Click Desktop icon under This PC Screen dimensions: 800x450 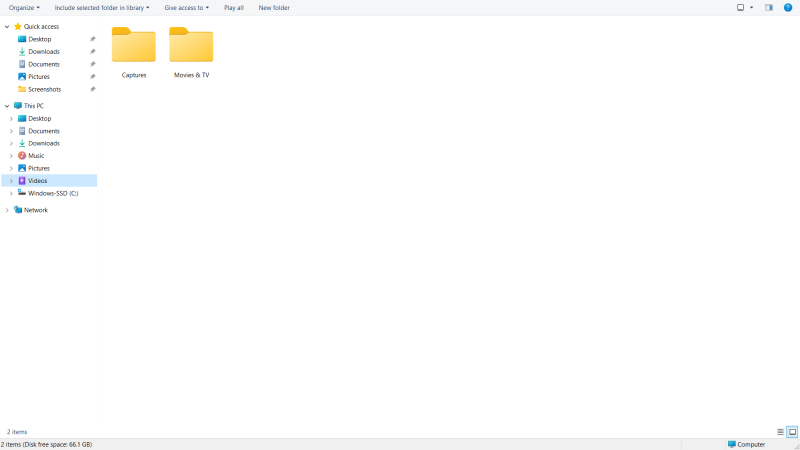[22, 118]
